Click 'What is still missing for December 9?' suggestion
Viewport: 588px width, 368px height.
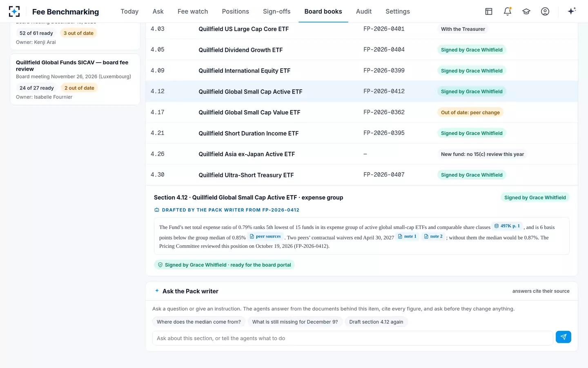(x=295, y=322)
